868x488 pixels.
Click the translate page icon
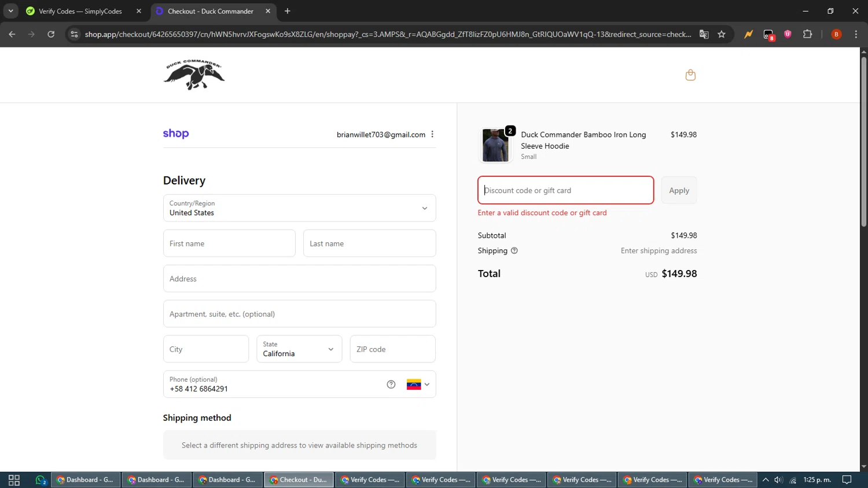pyautogui.click(x=704, y=34)
